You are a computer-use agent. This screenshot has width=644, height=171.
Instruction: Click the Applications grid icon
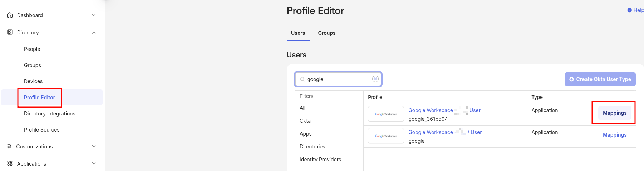point(10,163)
